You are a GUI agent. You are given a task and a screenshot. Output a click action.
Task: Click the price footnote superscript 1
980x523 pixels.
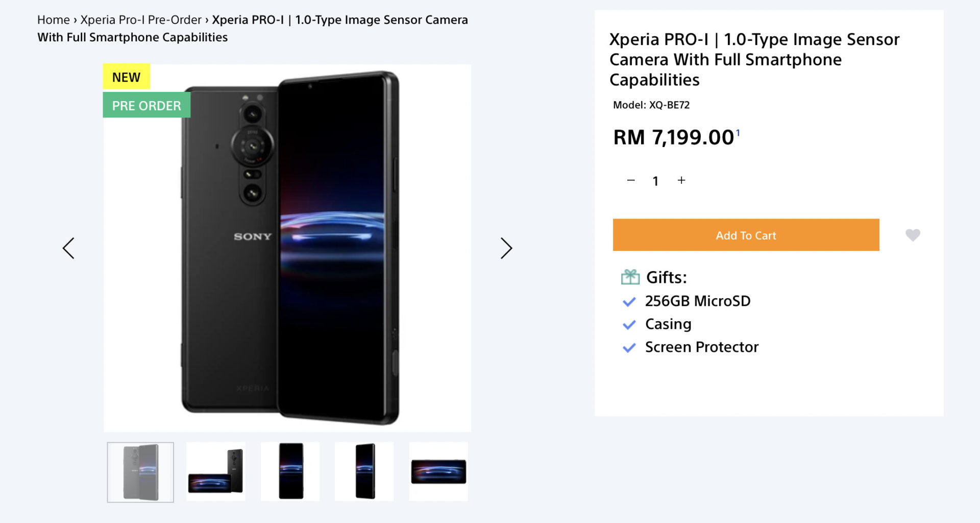click(x=738, y=133)
